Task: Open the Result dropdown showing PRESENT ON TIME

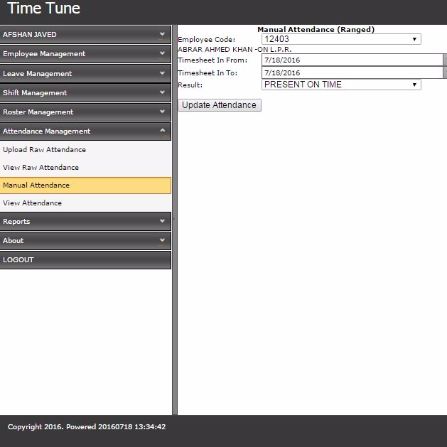Action: (x=341, y=85)
